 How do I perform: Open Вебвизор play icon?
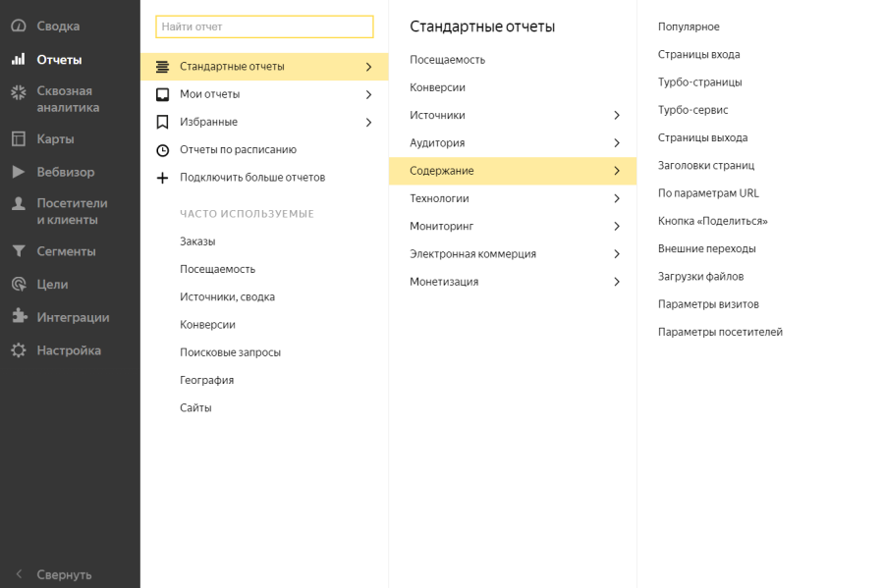[x=19, y=172]
